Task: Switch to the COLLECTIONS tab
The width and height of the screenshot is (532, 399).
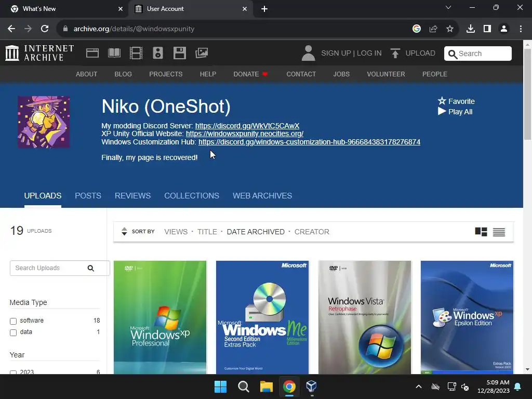Action: tap(192, 196)
